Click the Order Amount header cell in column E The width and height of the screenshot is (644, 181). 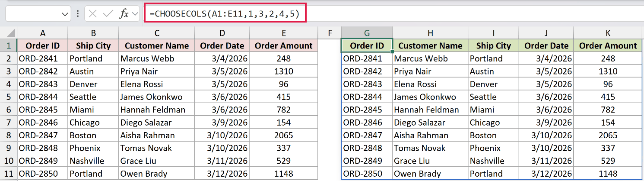284,45
